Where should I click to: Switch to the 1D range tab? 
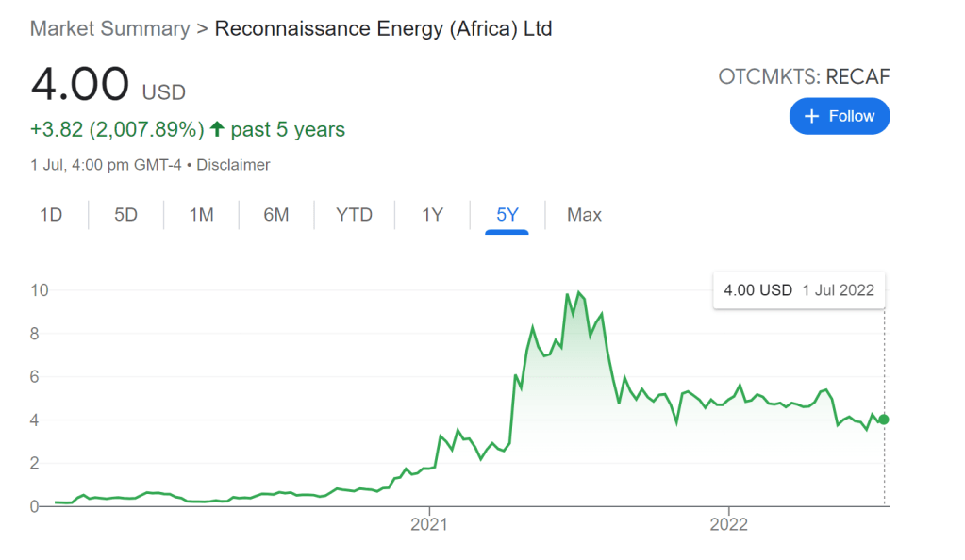pyautogui.click(x=51, y=215)
